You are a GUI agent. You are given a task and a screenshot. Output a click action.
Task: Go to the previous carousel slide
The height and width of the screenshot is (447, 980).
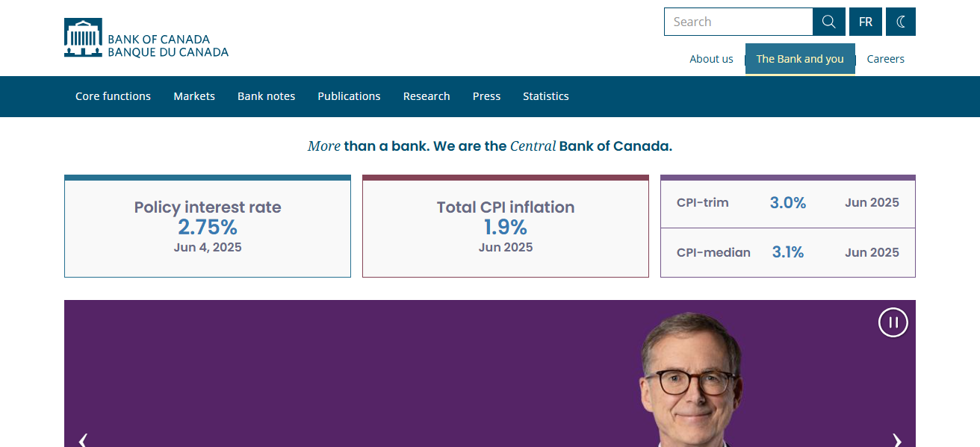pos(83,440)
